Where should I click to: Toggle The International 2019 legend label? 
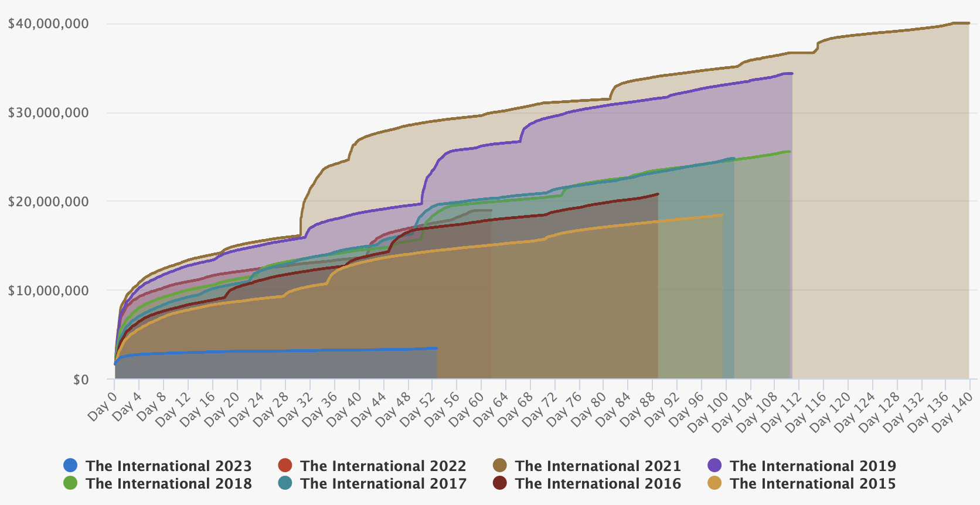click(x=813, y=466)
